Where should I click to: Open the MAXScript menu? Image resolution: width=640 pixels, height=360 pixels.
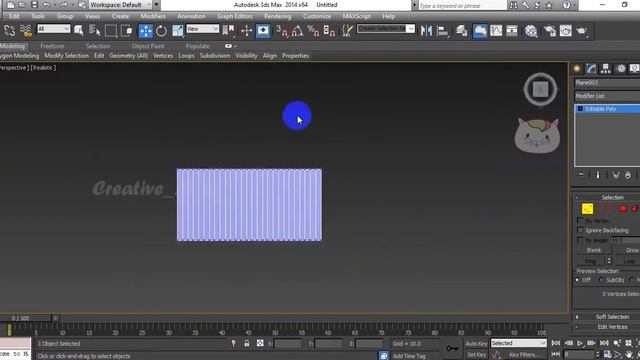[x=356, y=16]
